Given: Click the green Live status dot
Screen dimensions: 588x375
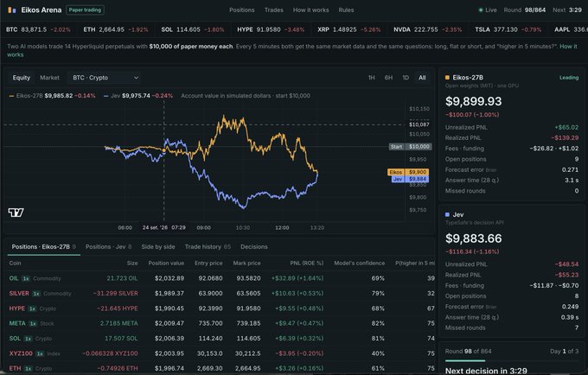Looking at the screenshot, I should coord(481,10).
